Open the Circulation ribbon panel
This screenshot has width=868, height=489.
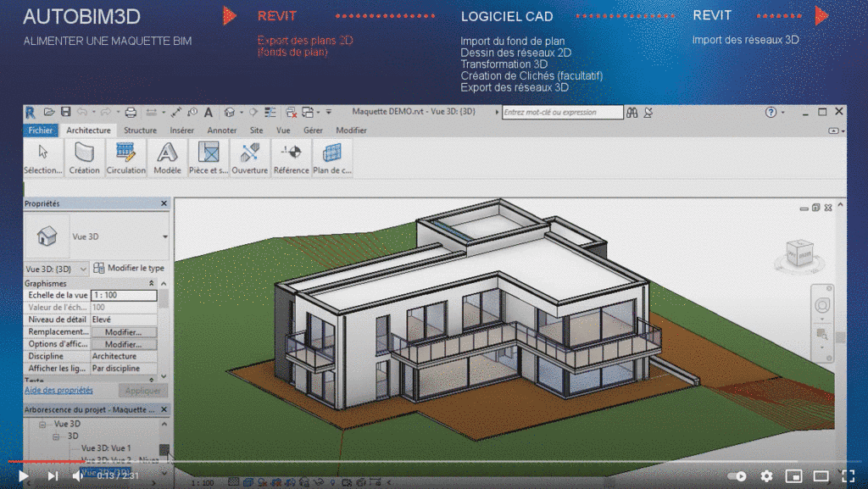tap(125, 158)
